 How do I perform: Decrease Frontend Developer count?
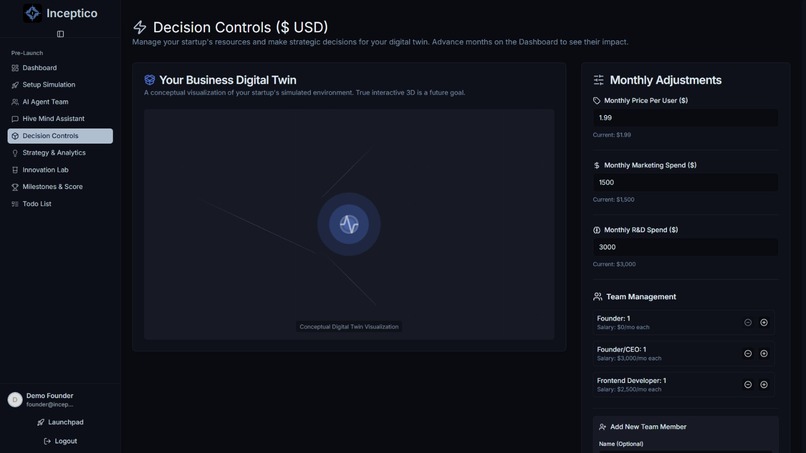[x=748, y=385]
